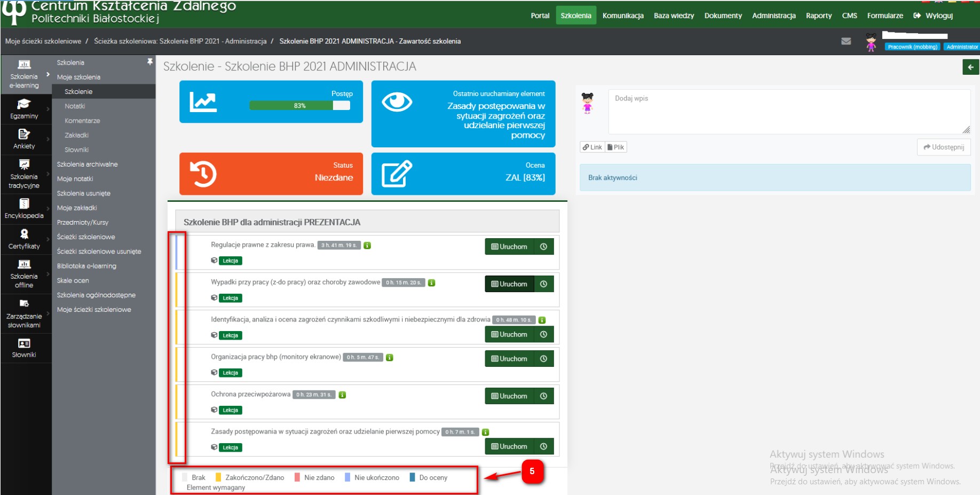The image size is (980, 495).
Task: Click the Plik attachment button
Action: point(616,147)
